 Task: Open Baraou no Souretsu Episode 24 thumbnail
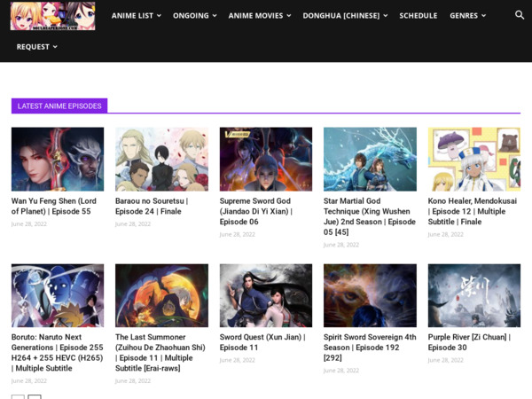tap(162, 159)
